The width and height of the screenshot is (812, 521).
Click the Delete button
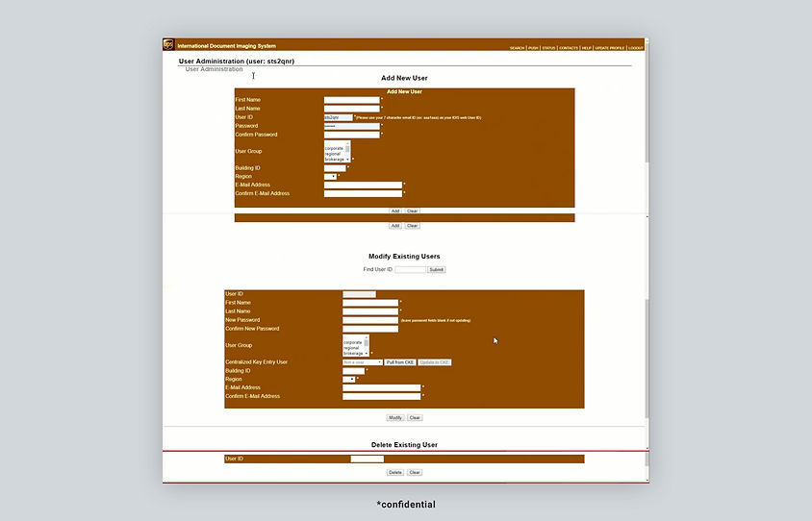pyautogui.click(x=395, y=472)
